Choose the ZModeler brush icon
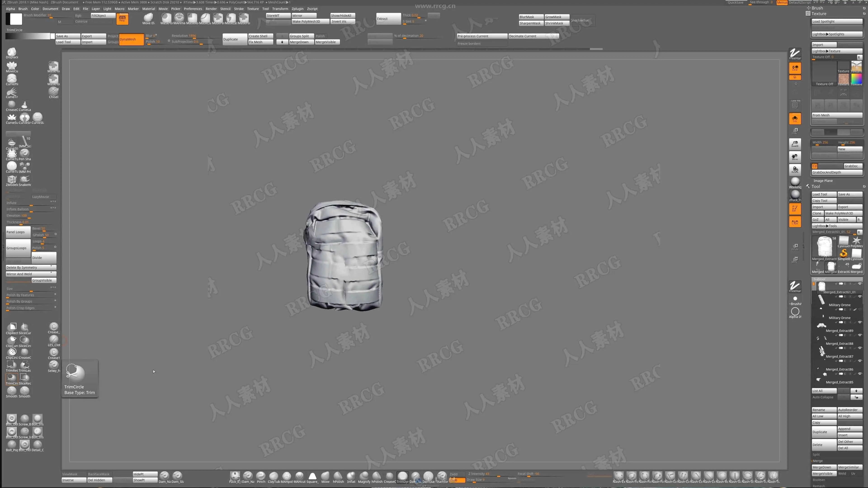This screenshot has width=868, height=488. click(x=12, y=179)
